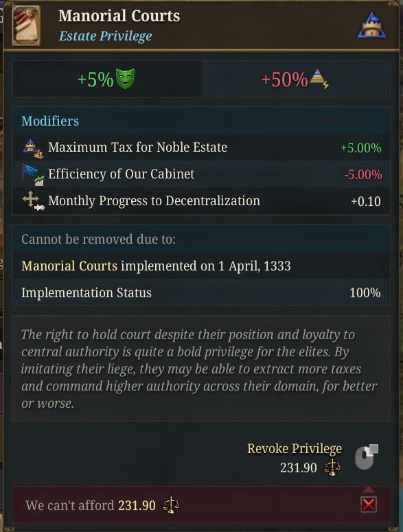403x532 pixels.
Task: Click the Maximum Tax for Noble Estate icon
Action: (33, 148)
